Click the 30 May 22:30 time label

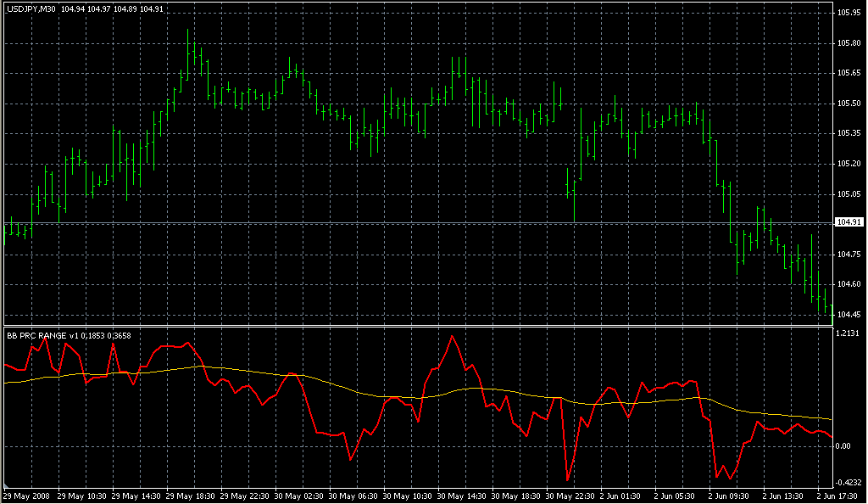click(569, 496)
